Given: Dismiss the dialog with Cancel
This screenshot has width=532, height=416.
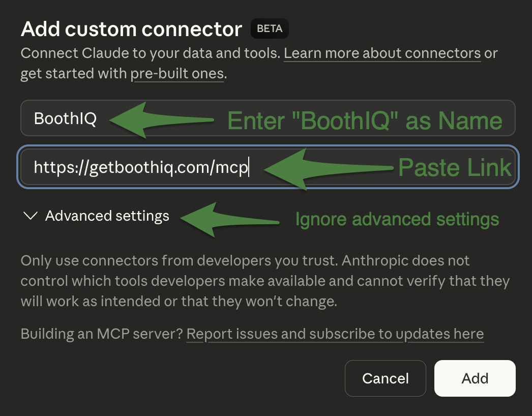Looking at the screenshot, I should (385, 378).
